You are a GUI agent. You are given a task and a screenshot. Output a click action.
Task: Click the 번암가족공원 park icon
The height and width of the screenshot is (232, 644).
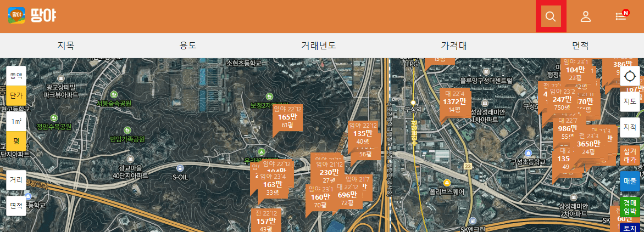(127, 130)
